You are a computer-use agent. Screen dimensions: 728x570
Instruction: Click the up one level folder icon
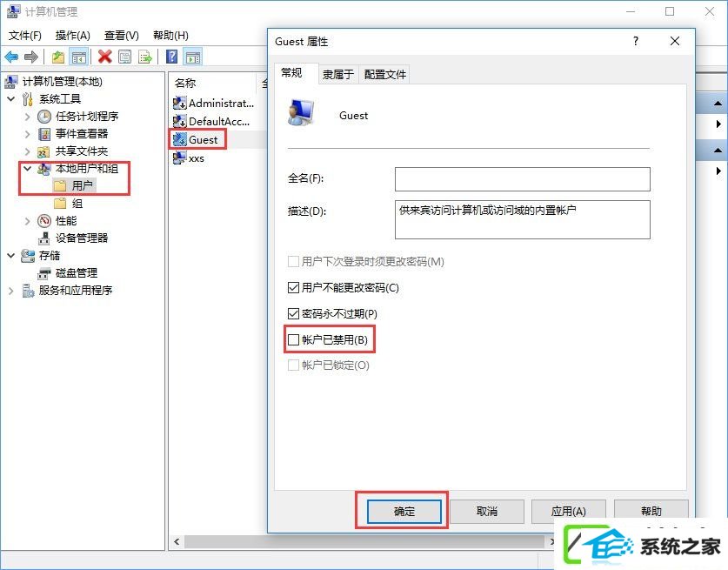[x=58, y=57]
